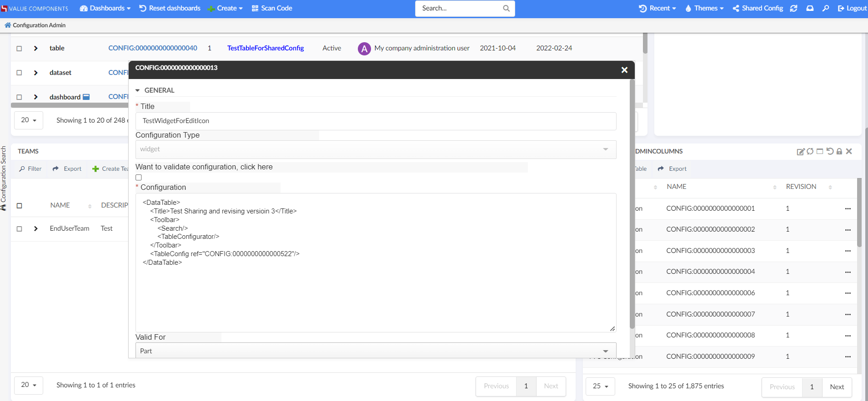Screen dimensions: 868x401
Task: Open the Themes menu
Action: click(x=704, y=8)
